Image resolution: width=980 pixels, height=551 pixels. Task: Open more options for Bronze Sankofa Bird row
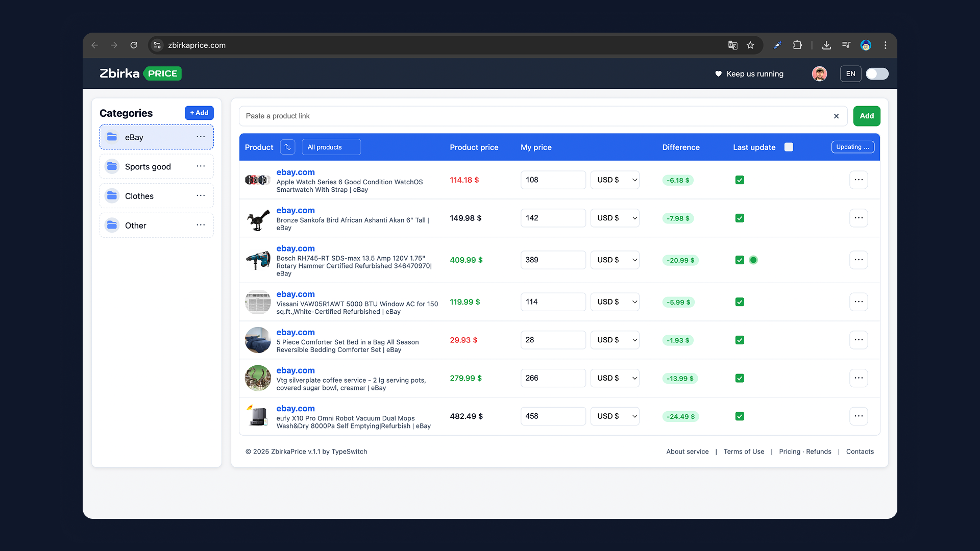[x=859, y=218]
